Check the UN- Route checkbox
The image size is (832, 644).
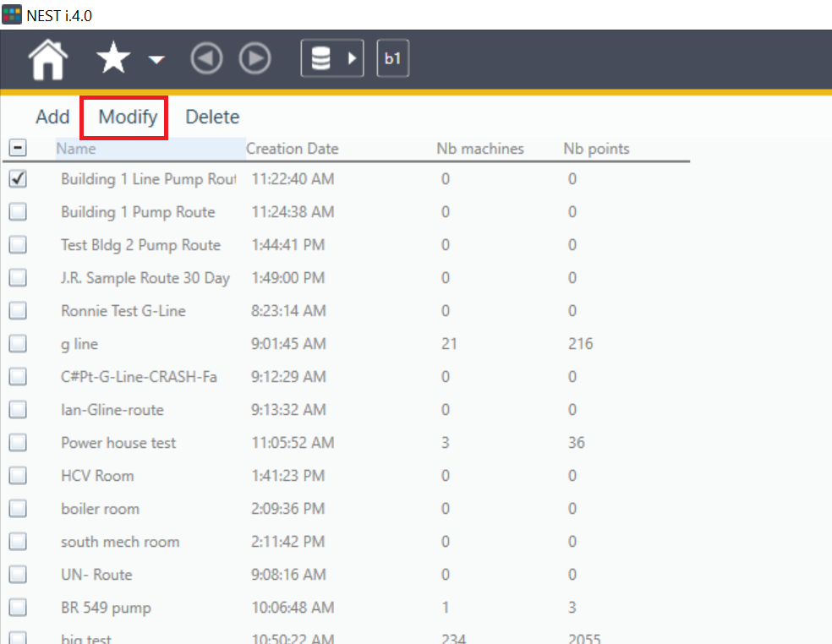click(x=18, y=575)
